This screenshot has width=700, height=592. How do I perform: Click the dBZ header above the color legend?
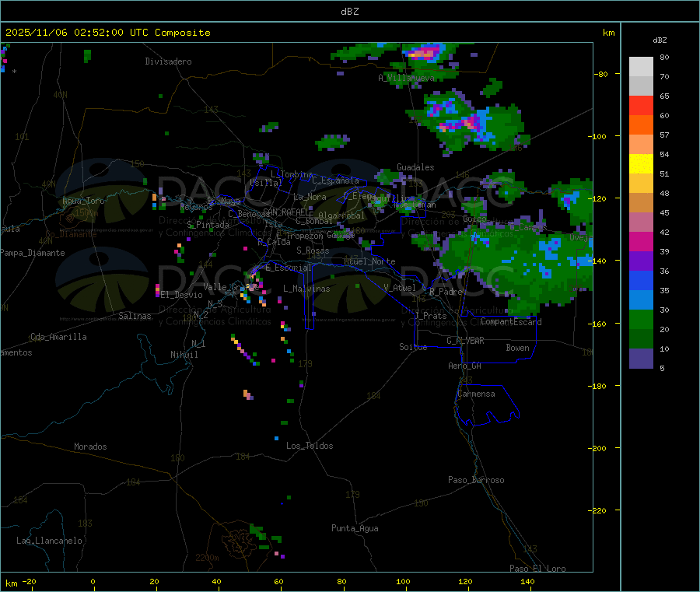coord(660,40)
